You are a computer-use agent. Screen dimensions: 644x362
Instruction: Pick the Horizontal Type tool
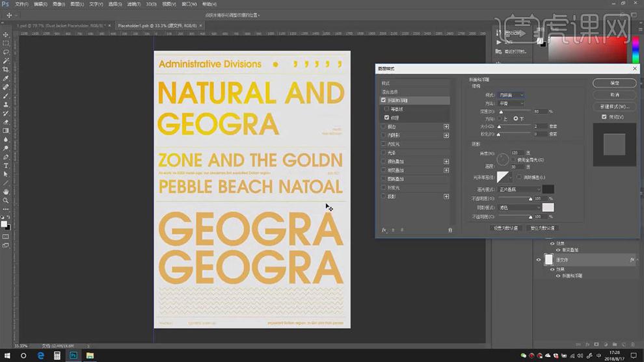click(x=6, y=166)
